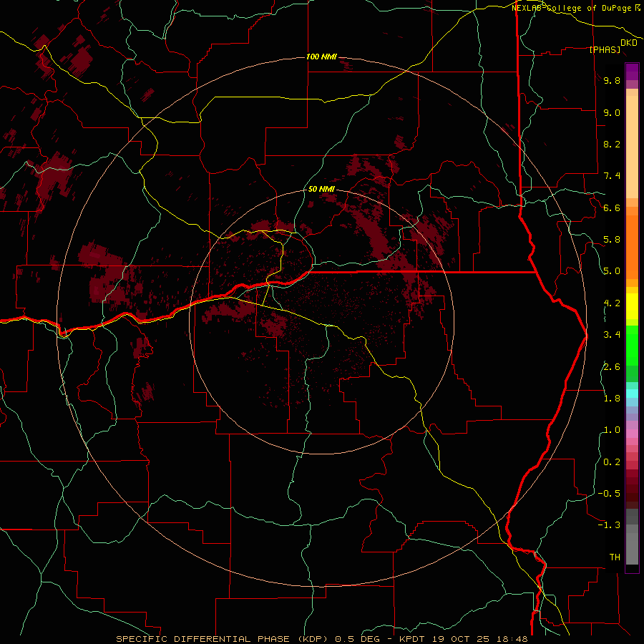Click the Specific Differential Phase caption at the bottom
The image size is (644, 644).
[321, 639]
